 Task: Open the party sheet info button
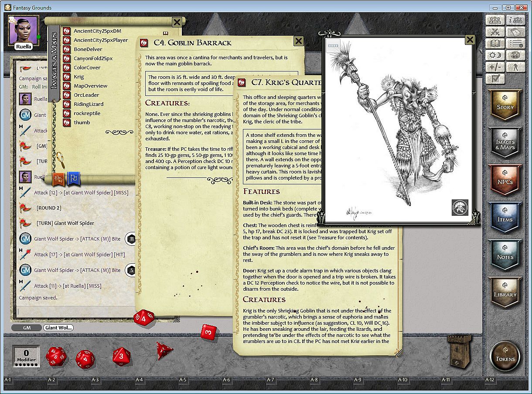click(x=516, y=20)
